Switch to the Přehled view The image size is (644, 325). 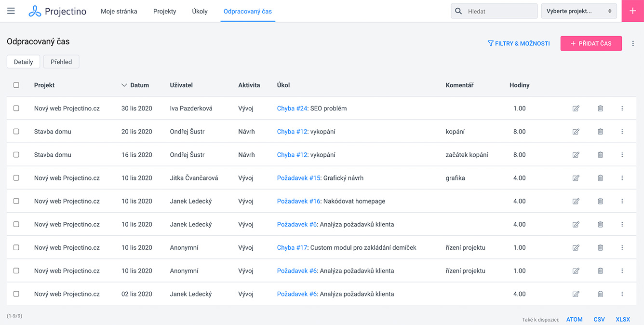tap(61, 62)
